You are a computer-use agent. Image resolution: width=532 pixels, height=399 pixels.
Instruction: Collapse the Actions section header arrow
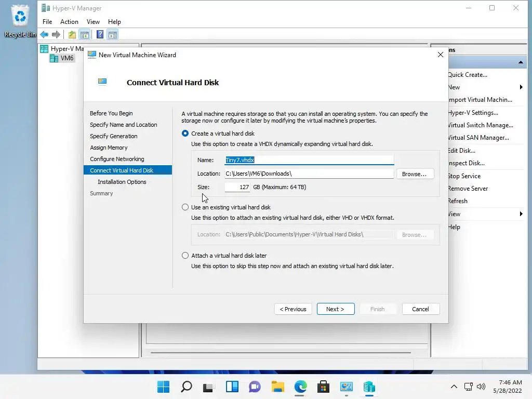521,62
